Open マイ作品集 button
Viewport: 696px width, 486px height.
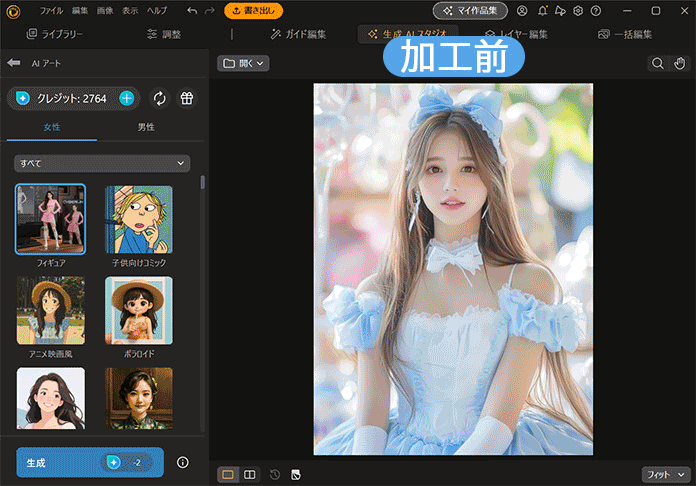[470, 11]
